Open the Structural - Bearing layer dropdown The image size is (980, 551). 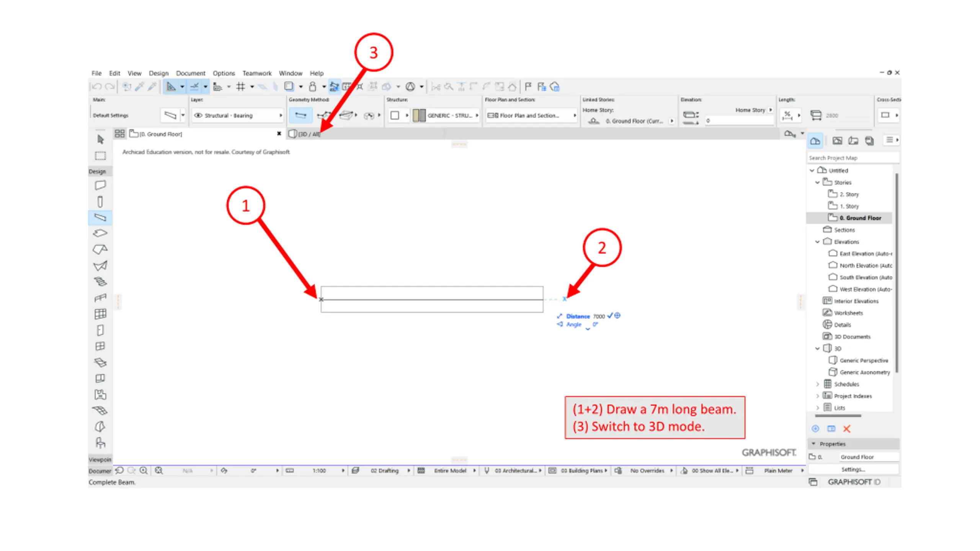(x=238, y=115)
